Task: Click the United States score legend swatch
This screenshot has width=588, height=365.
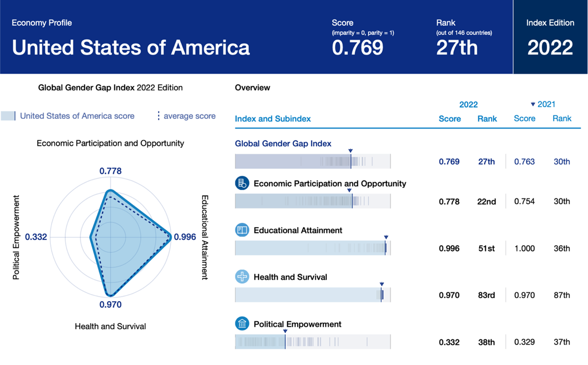Action: coord(8,116)
